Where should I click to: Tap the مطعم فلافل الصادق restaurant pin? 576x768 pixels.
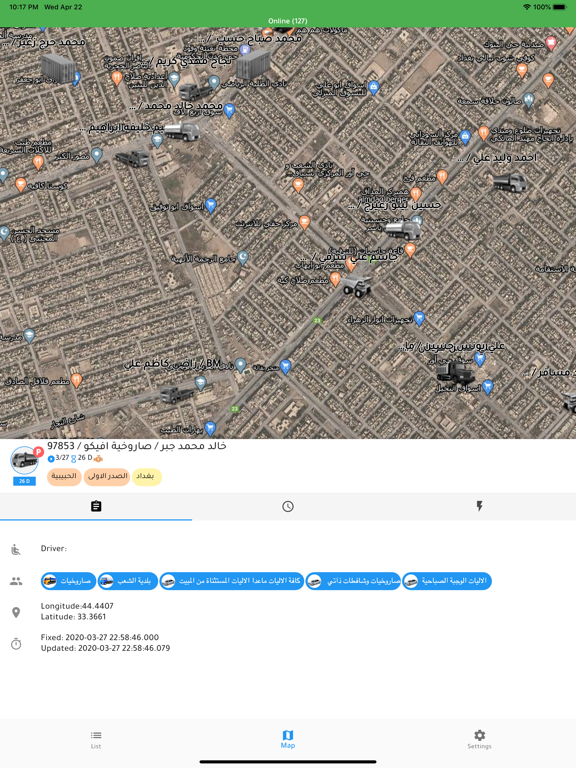coord(76,380)
